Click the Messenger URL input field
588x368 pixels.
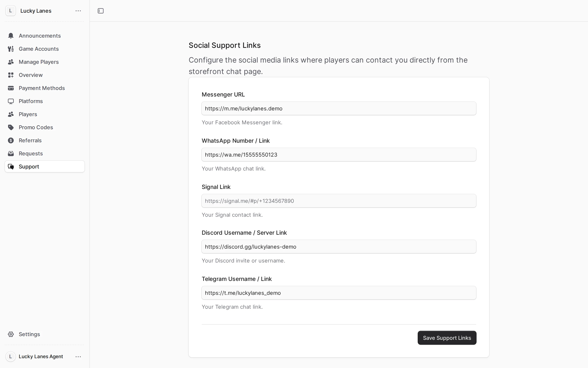click(339, 109)
